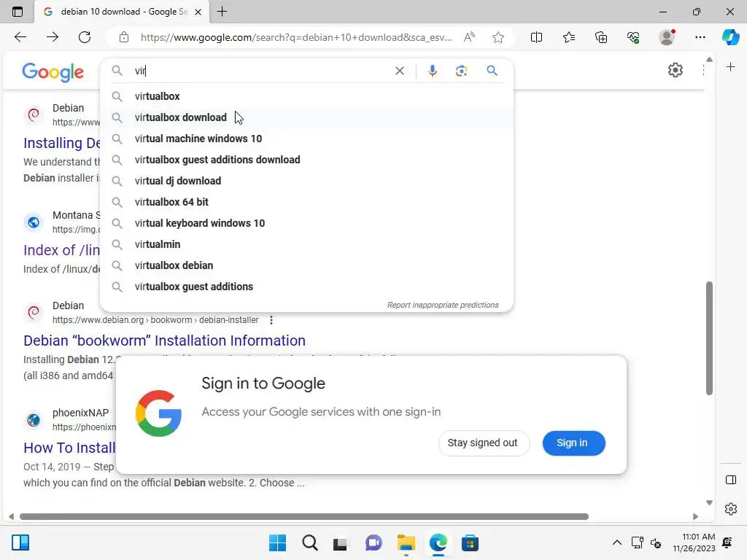Screen dimensions: 747x560
Task: Click the blue search magnifier button
Action: tap(492, 71)
